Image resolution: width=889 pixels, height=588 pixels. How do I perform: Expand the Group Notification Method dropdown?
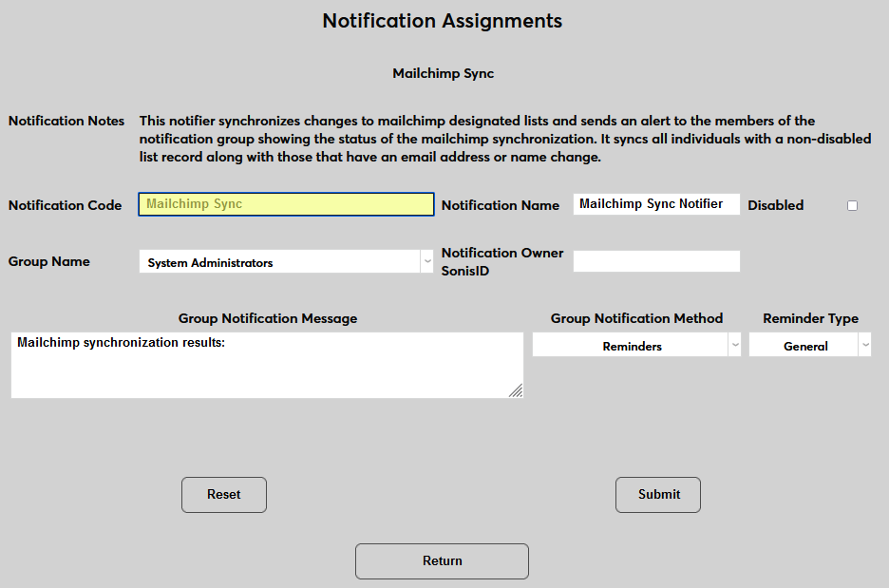(x=636, y=346)
